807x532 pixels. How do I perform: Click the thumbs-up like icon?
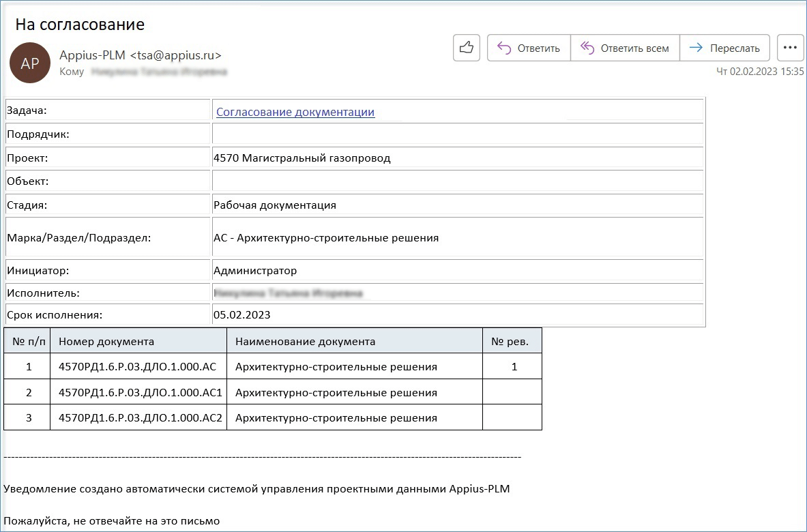coord(467,48)
